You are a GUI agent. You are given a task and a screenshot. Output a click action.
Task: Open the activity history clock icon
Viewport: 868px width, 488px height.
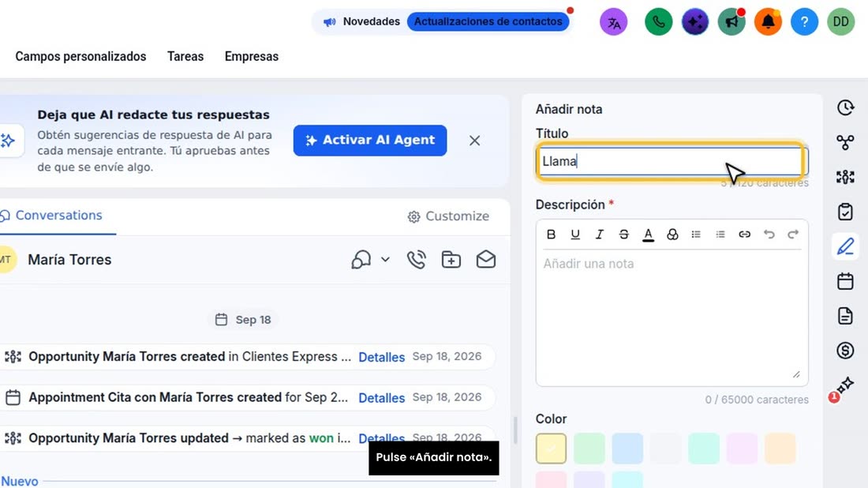pyautogui.click(x=845, y=107)
